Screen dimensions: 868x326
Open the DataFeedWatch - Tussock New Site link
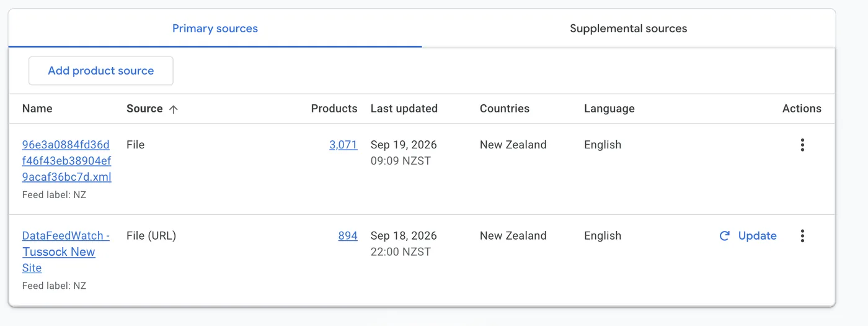pyautogui.click(x=66, y=251)
